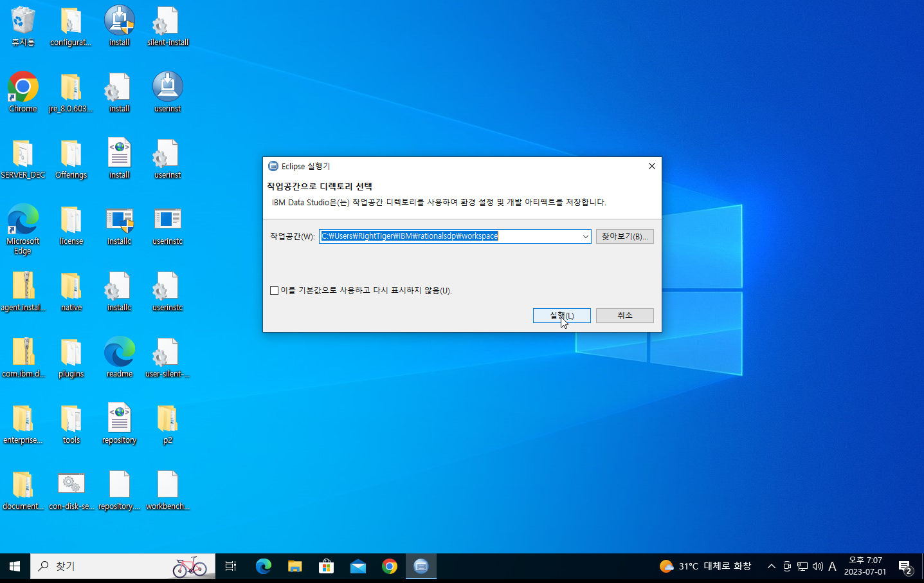Click the 취소 cancel button
Screen dimensions: 924x583
pyautogui.click(x=624, y=315)
